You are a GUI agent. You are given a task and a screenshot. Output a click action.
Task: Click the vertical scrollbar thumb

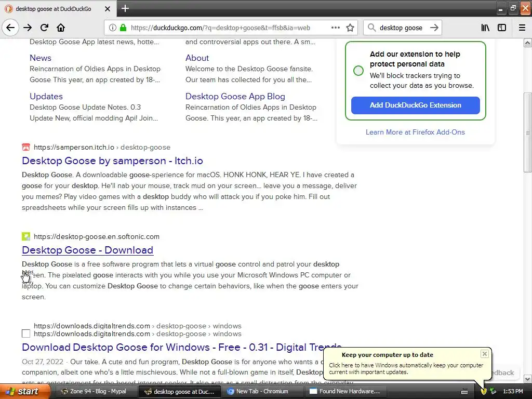point(527,132)
